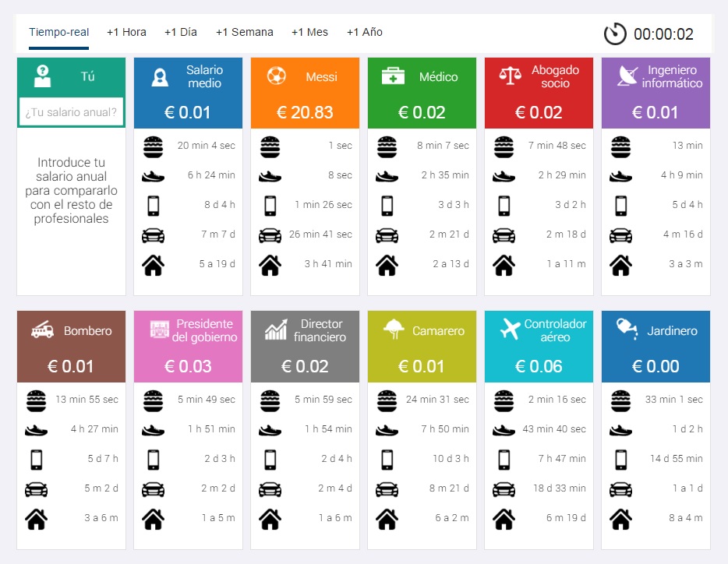
Task: Click the satellite dish icon for Ingeniero informático
Action: 626,76
